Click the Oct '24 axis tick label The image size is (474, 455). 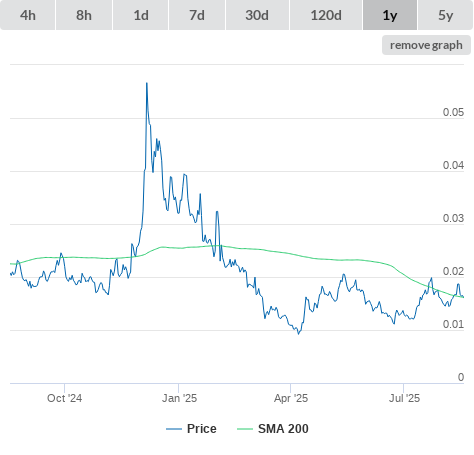tap(64, 398)
